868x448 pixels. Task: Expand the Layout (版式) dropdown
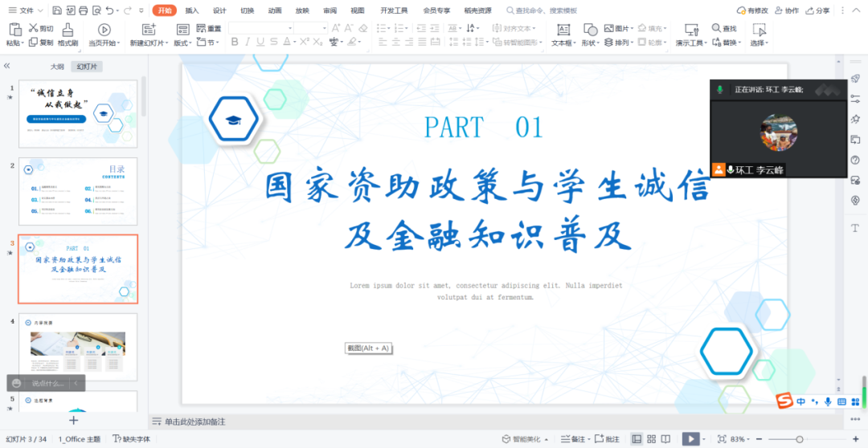pyautogui.click(x=182, y=43)
